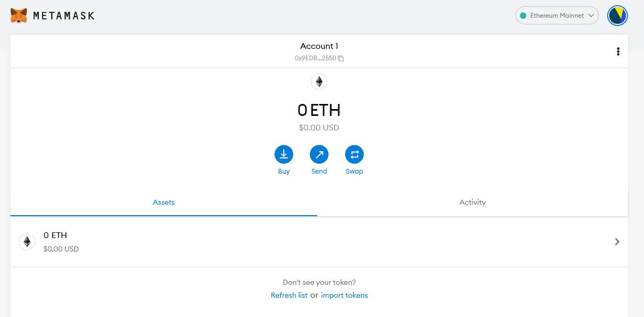Screen dimensions: 644x317
Task: Click the Refresh list link
Action: point(289,295)
